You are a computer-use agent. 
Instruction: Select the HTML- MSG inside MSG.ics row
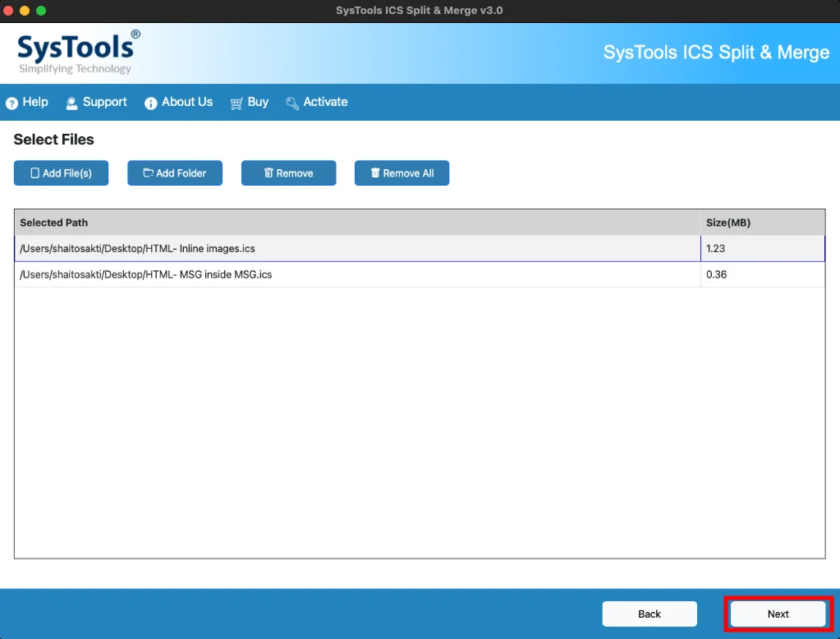(x=420, y=274)
